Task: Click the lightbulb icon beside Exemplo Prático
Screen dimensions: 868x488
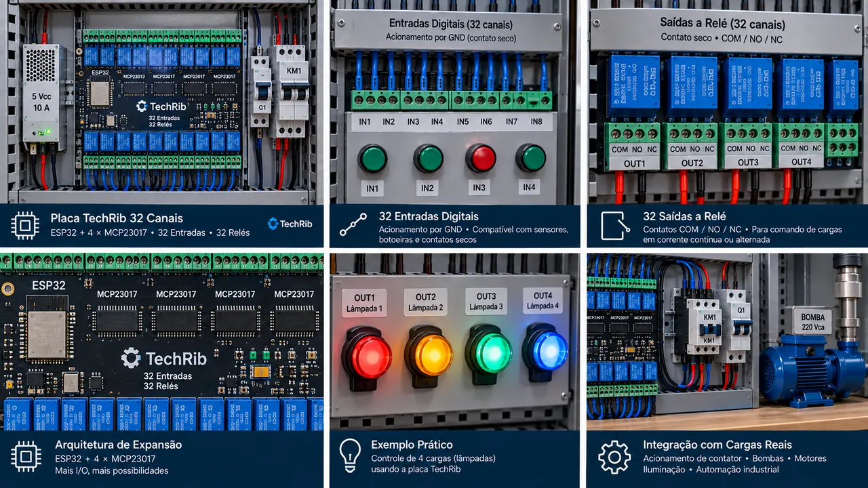Action: 349,455
